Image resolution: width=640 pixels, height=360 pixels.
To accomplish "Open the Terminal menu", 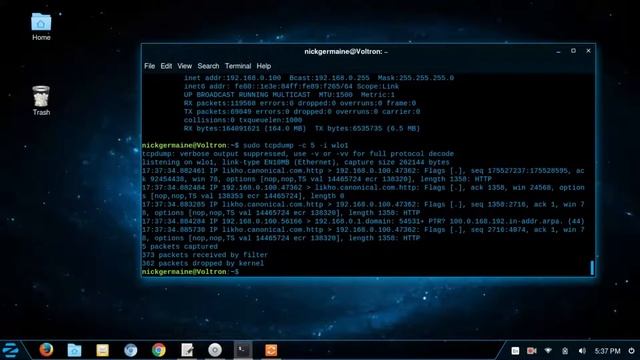I will [x=238, y=66].
